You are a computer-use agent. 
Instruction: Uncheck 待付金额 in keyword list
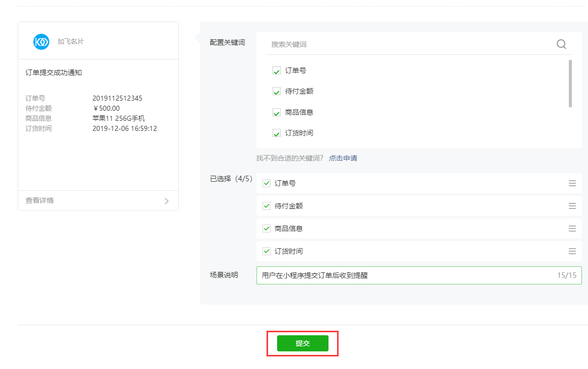277,92
